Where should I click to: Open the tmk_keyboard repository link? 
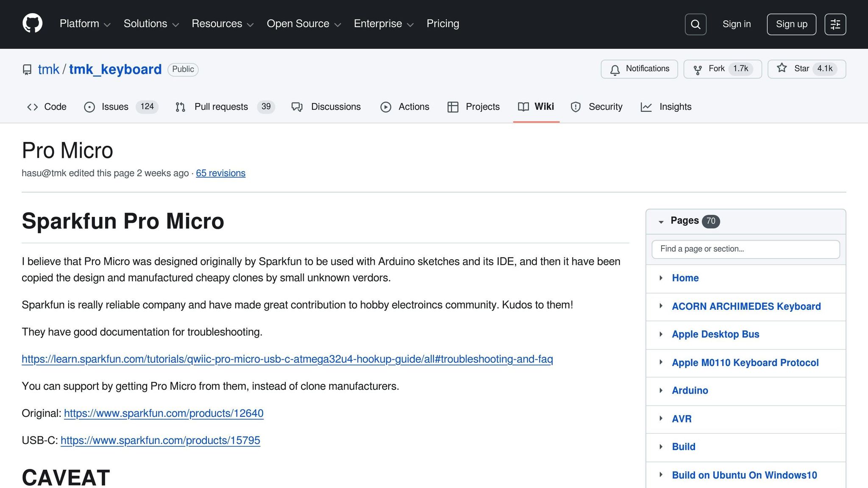(x=115, y=69)
